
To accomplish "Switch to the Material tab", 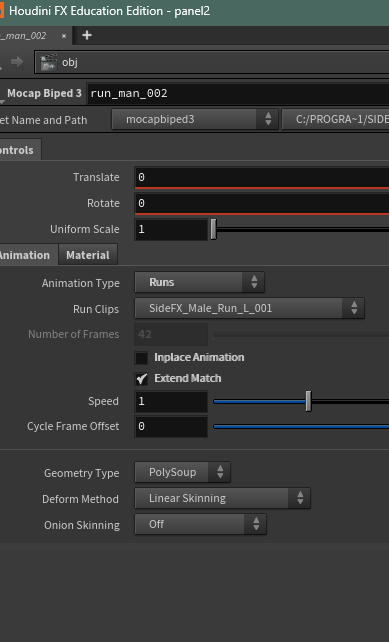I will tap(88, 255).
